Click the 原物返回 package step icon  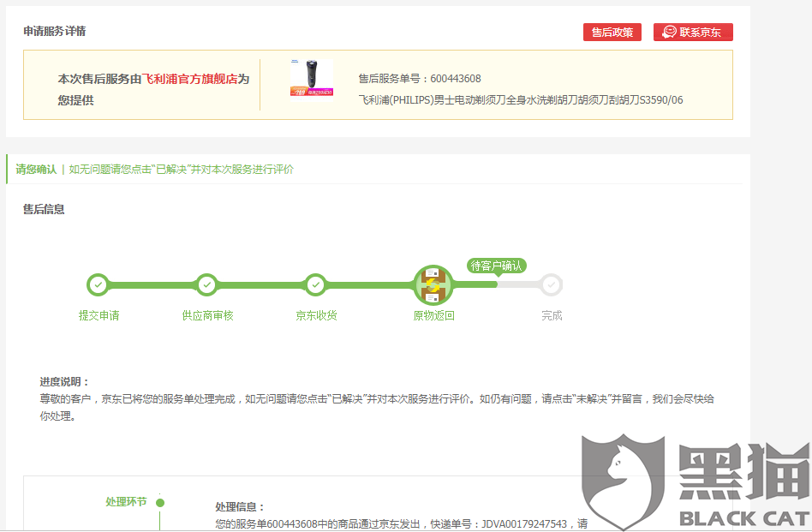point(433,284)
